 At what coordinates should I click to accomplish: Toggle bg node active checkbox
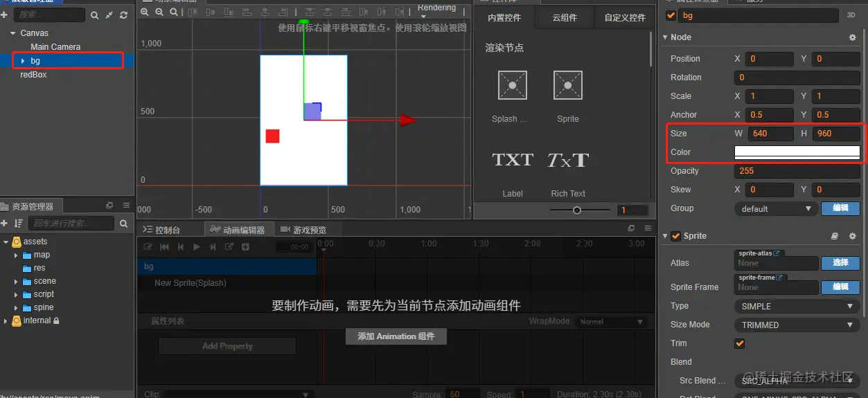pyautogui.click(x=671, y=15)
